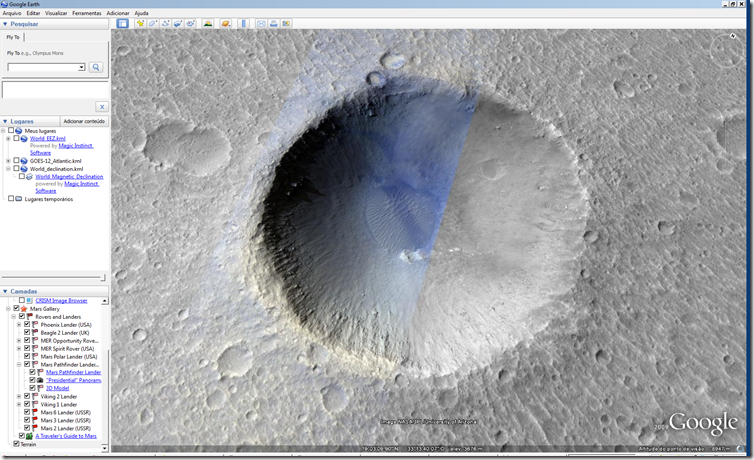Open the Ajuda menu
Image resolution: width=754 pixels, height=460 pixels.
(141, 13)
